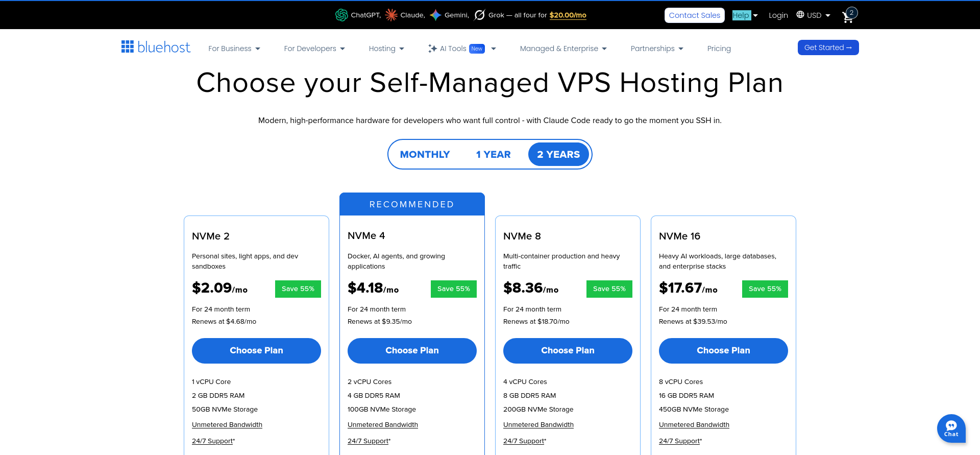The height and width of the screenshot is (455, 980).
Task: Choose the NVMe 2 plan
Action: coord(256,351)
